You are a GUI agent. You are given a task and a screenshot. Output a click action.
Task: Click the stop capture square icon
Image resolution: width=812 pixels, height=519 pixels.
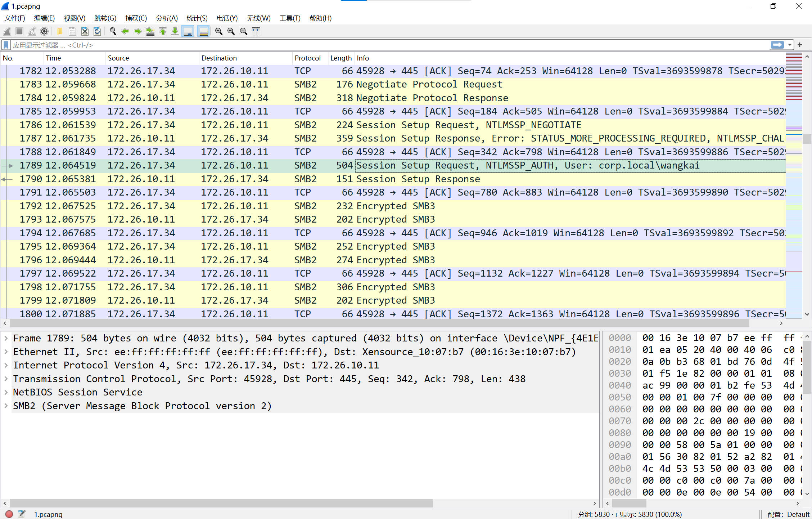tap(19, 31)
